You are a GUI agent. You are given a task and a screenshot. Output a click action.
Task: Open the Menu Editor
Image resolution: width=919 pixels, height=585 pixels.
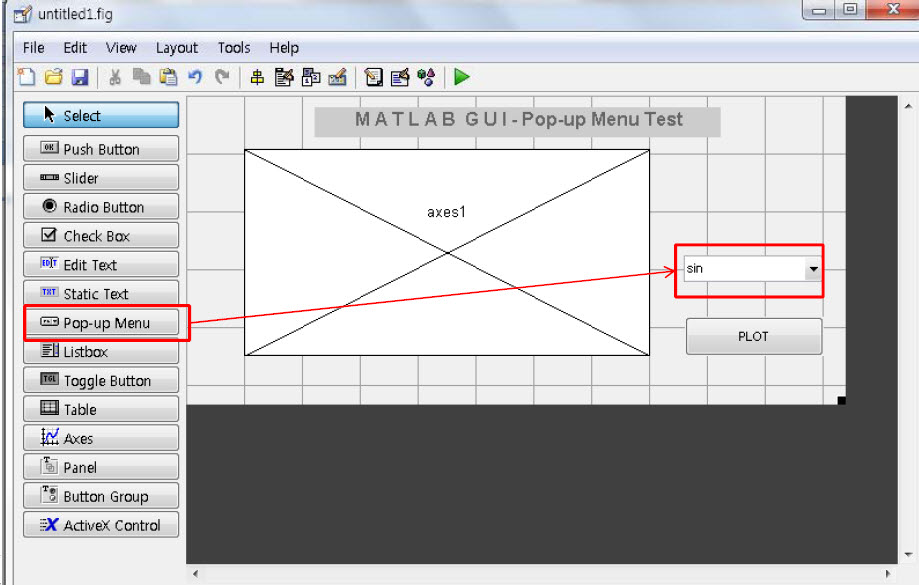[283, 77]
